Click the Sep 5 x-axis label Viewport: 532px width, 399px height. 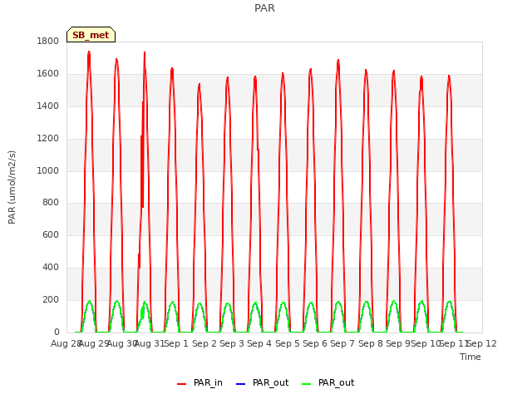288,343
